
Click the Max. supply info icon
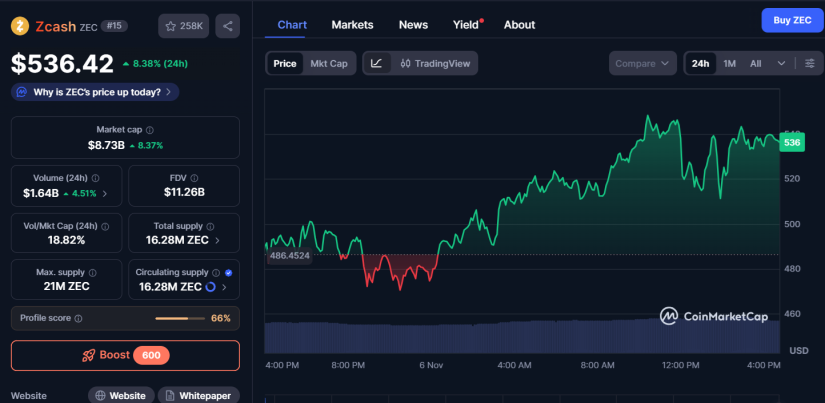tap(92, 272)
